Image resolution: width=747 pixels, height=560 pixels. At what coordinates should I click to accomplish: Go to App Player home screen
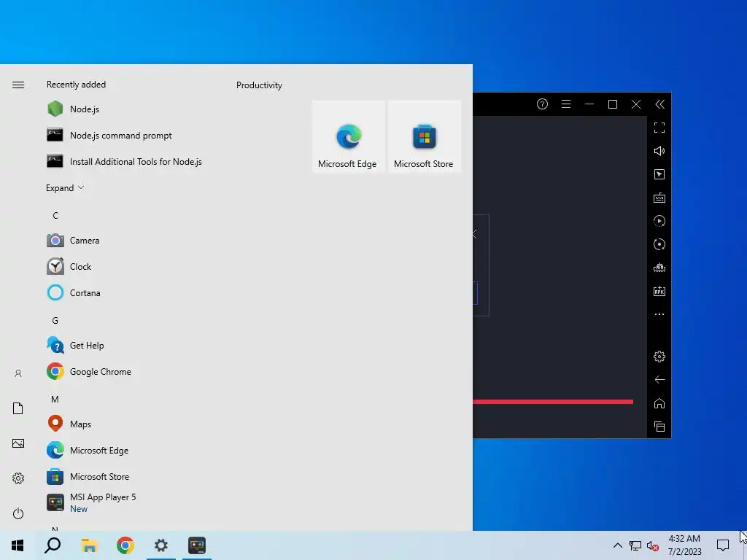(659, 403)
